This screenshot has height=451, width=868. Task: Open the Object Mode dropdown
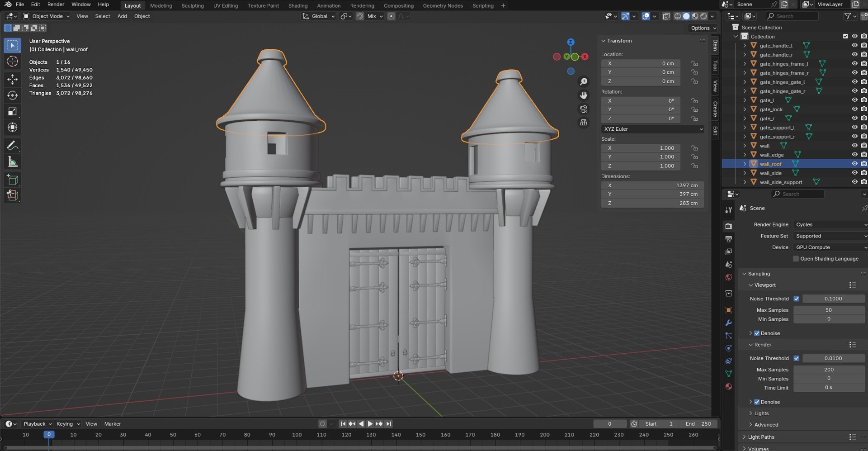46,16
